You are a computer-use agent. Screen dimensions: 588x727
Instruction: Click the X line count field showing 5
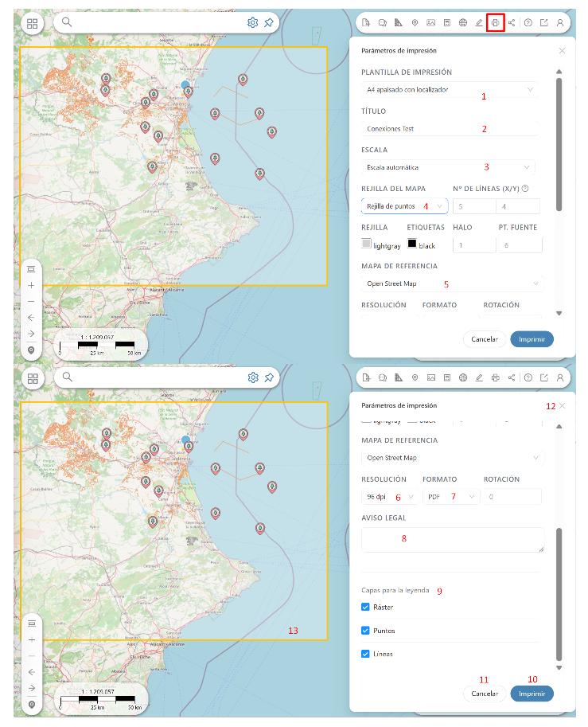click(474, 206)
